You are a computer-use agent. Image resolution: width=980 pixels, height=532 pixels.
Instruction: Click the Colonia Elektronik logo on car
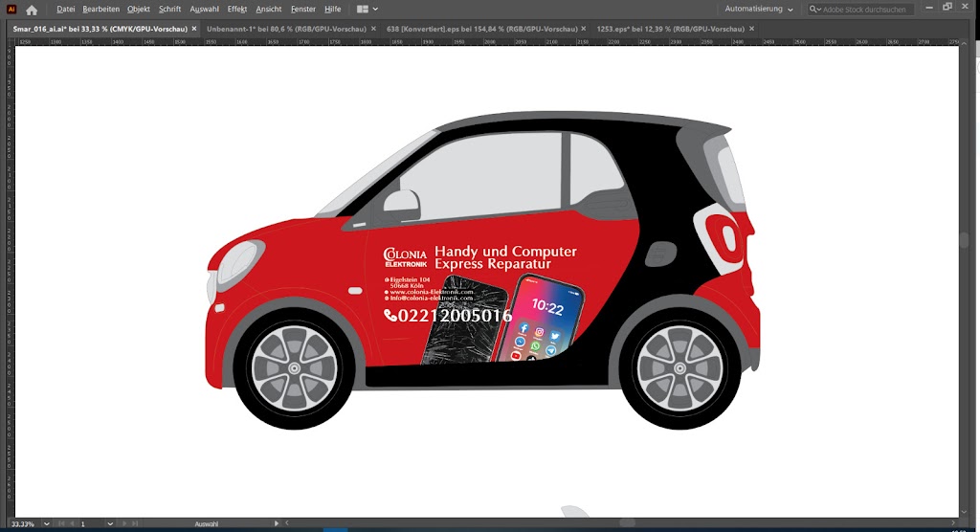[405, 257]
